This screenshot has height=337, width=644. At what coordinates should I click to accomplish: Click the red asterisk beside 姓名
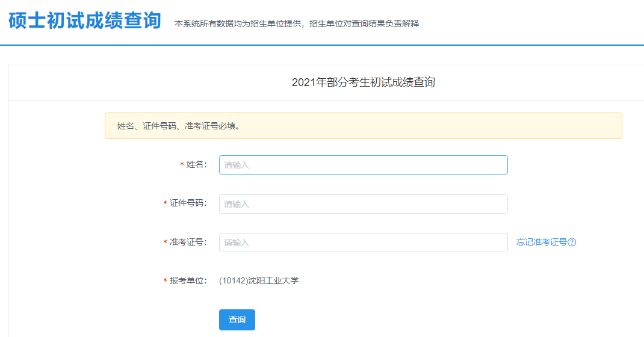(182, 165)
